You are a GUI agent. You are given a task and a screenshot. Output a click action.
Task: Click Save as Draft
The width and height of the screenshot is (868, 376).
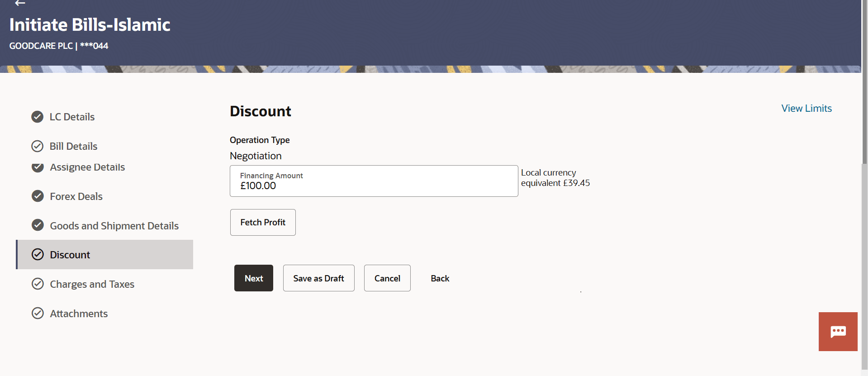319,278
